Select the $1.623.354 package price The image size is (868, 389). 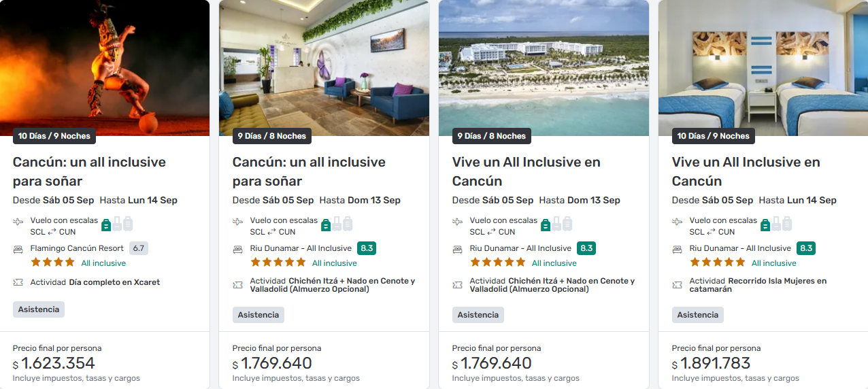point(58,363)
